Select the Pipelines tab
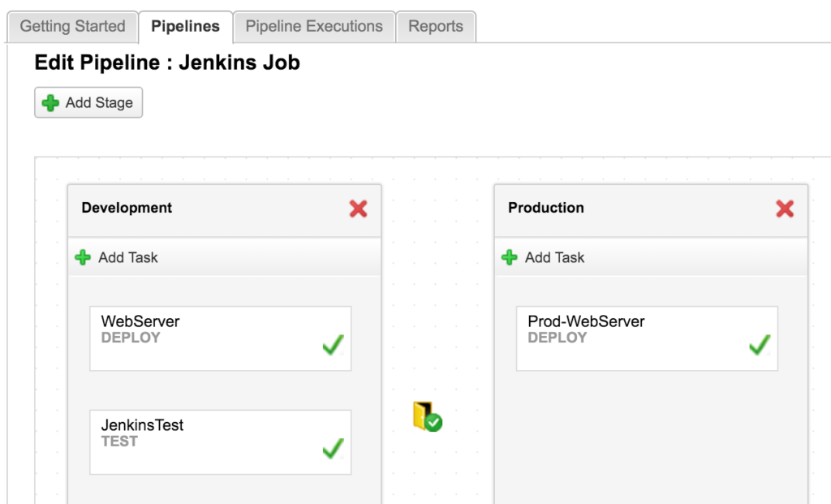Screen dimensions: 831x504 coord(185,26)
